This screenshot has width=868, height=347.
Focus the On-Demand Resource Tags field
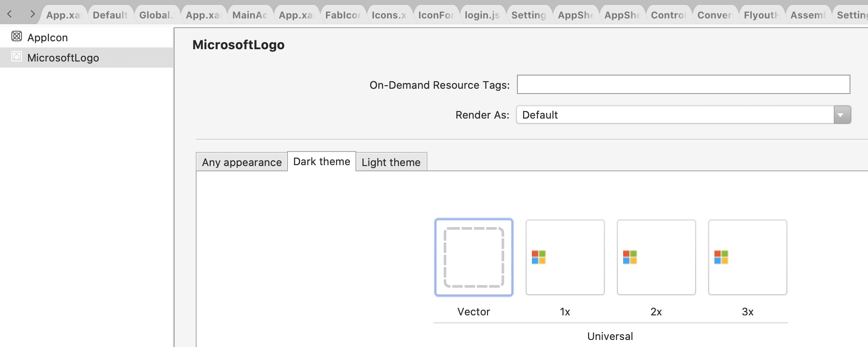point(683,84)
